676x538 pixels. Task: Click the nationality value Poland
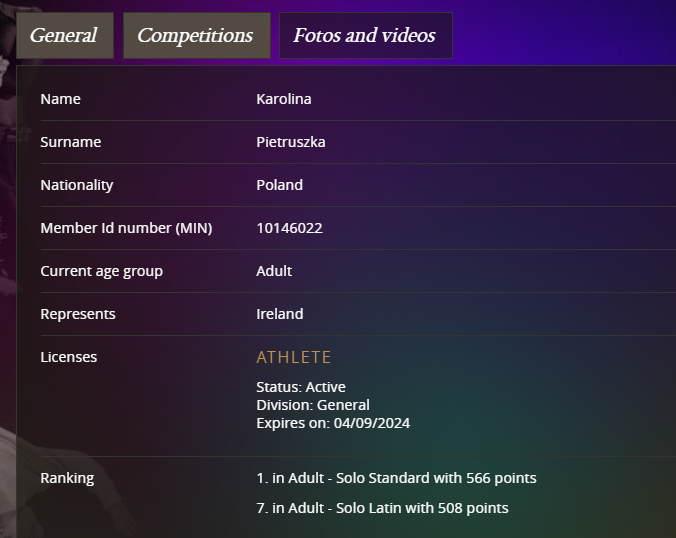coord(279,185)
